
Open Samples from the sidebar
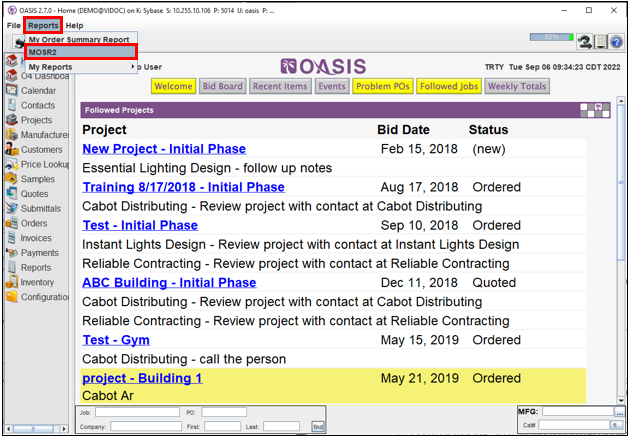[x=31, y=179]
